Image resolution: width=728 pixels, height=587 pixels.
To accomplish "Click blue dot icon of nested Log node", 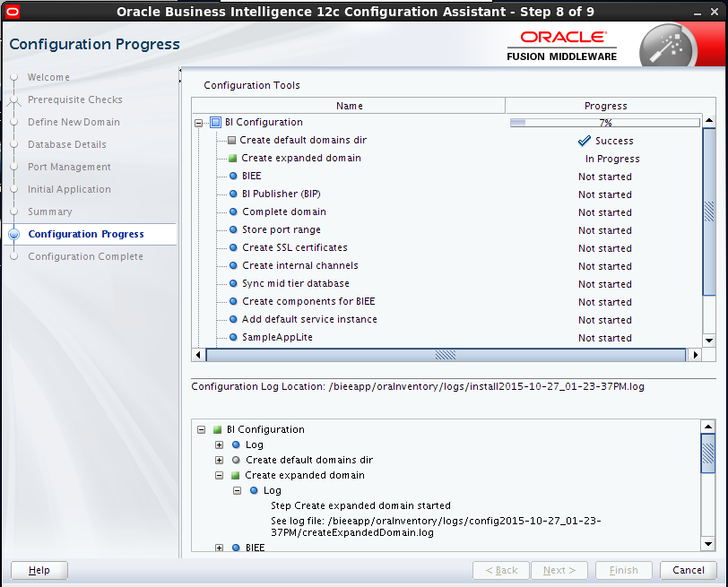I will 254,490.
